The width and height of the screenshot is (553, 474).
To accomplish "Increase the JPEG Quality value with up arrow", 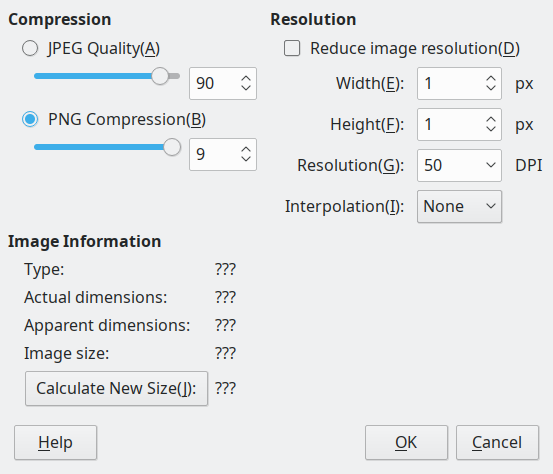I will pyautogui.click(x=246, y=79).
